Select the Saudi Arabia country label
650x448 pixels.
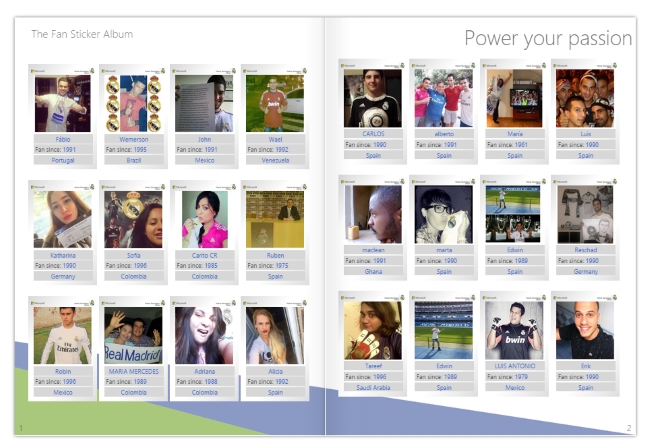coord(373,387)
